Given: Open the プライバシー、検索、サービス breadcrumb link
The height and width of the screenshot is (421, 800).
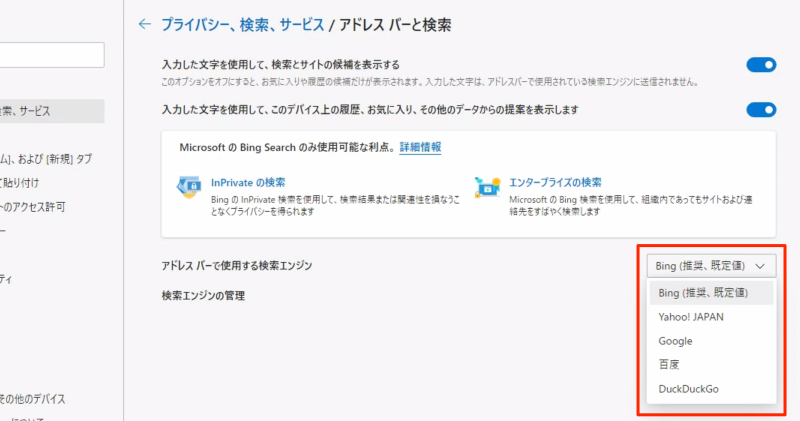Looking at the screenshot, I should (x=243, y=24).
